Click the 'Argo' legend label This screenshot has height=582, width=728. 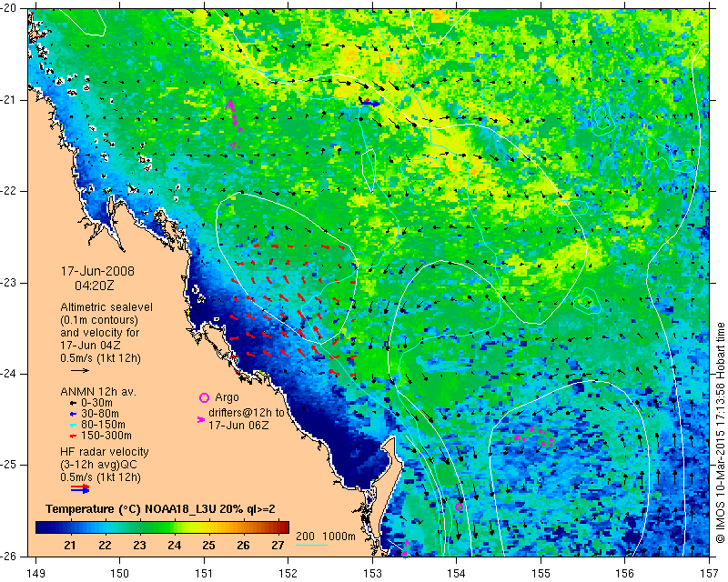(x=227, y=397)
